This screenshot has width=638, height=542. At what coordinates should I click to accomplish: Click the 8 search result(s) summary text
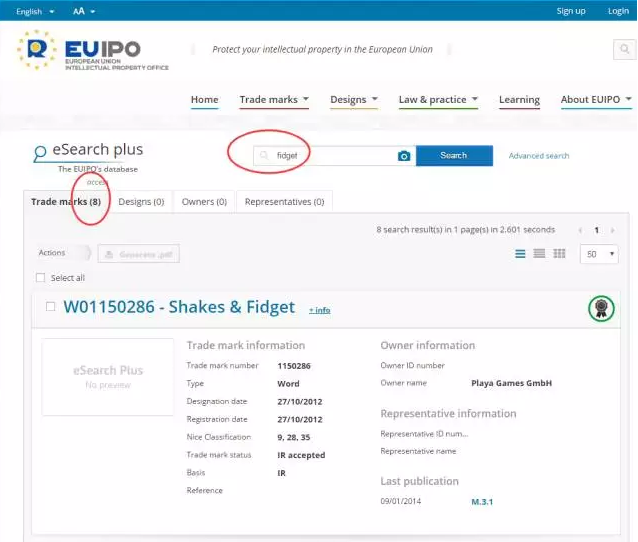click(x=465, y=230)
